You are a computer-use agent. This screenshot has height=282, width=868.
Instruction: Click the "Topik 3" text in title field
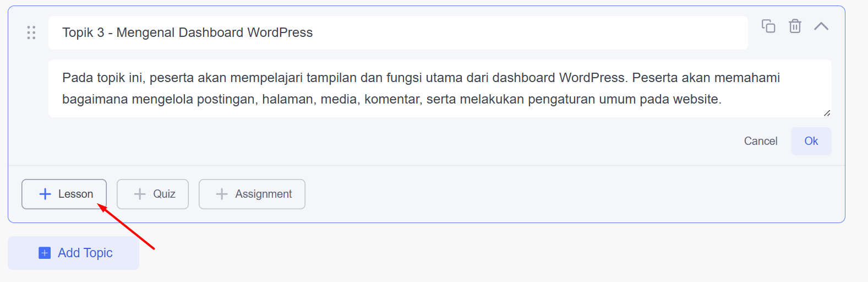[x=83, y=32]
